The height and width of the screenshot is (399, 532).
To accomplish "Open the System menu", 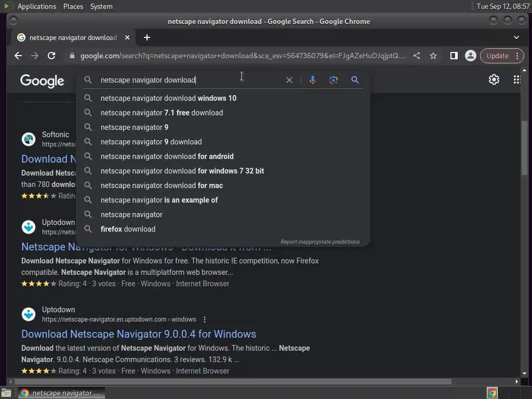I will point(101,6).
